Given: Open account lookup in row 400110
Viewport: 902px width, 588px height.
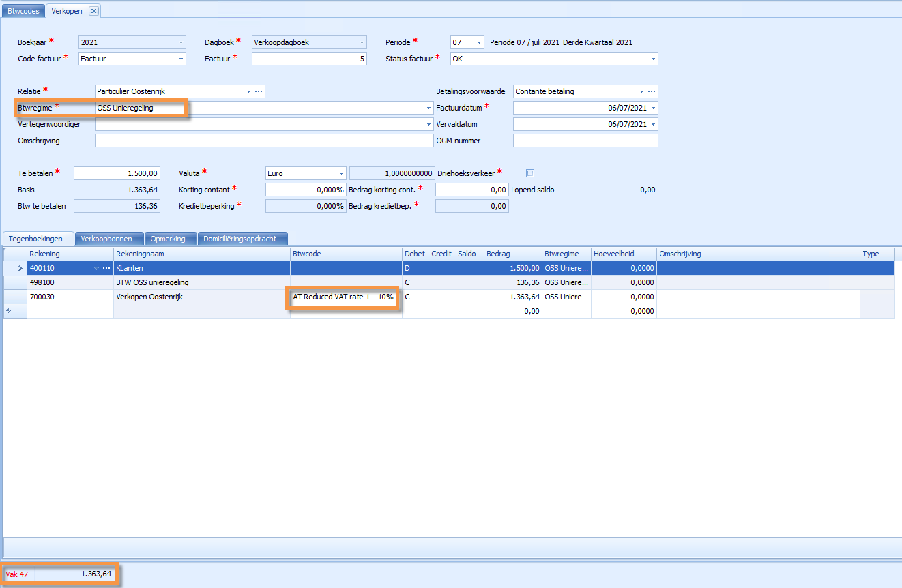Looking at the screenshot, I should (x=106, y=268).
